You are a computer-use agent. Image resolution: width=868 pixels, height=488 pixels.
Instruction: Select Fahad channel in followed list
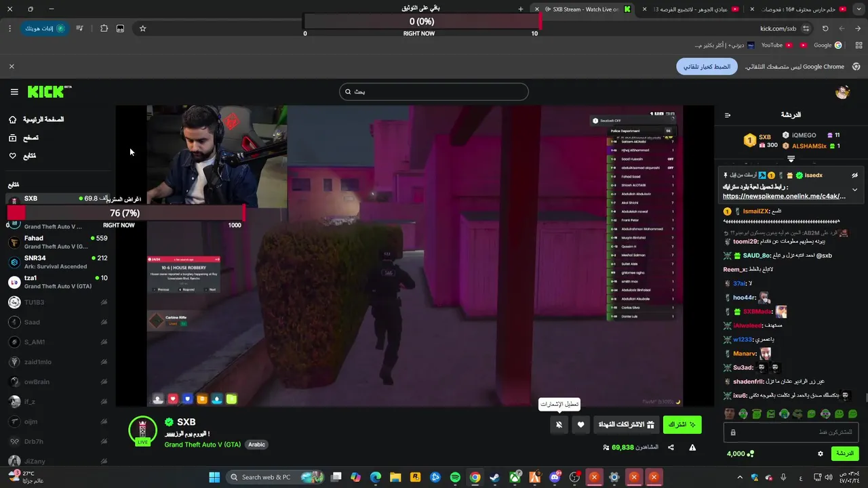58,242
